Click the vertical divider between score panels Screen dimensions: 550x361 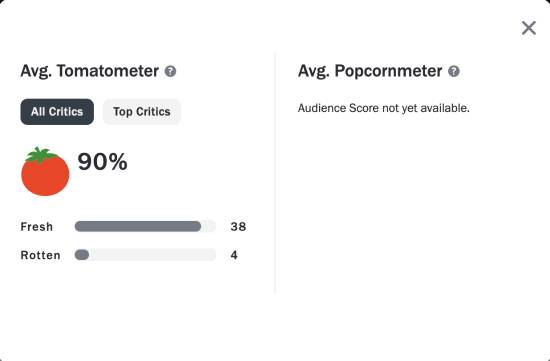[275, 172]
